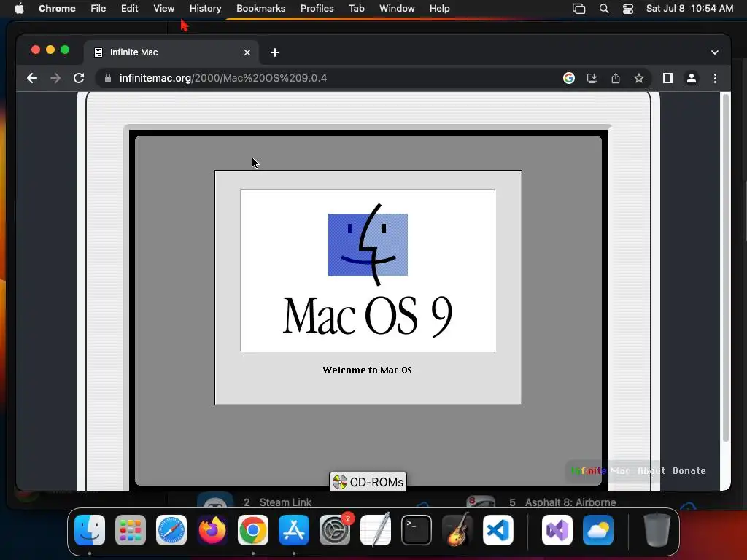Open the Help menu
747x560 pixels.
pyautogui.click(x=439, y=9)
